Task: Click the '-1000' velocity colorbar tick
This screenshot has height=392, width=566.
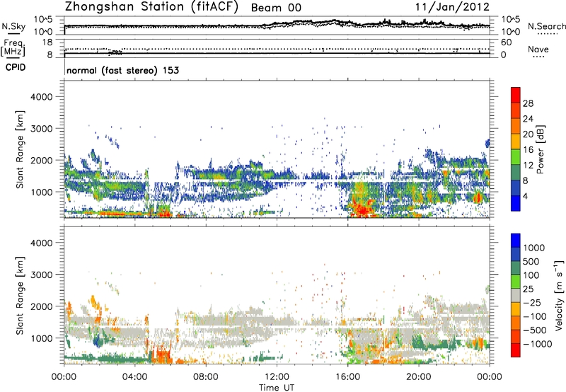Action: [x=538, y=344]
